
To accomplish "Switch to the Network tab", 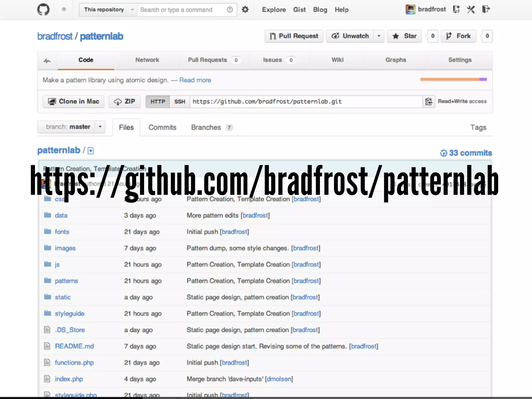I will [147, 60].
